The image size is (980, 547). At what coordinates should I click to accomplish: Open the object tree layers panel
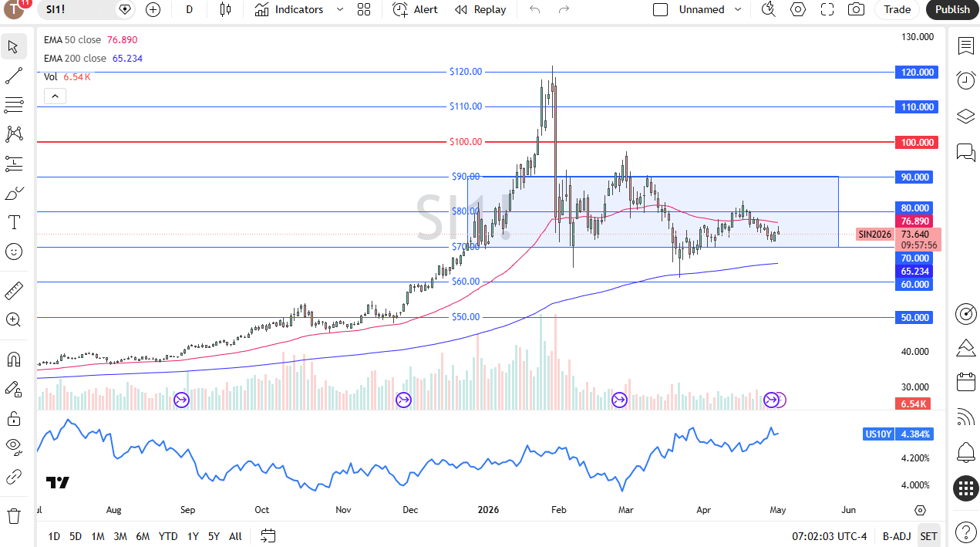tap(965, 116)
